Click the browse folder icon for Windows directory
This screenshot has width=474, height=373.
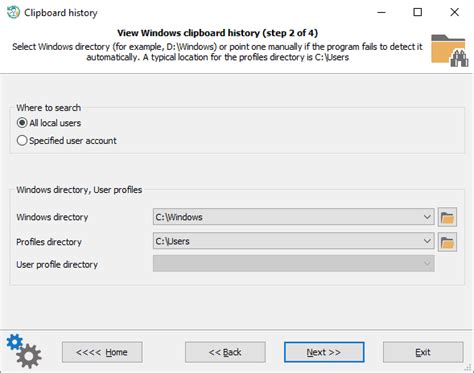pos(447,217)
